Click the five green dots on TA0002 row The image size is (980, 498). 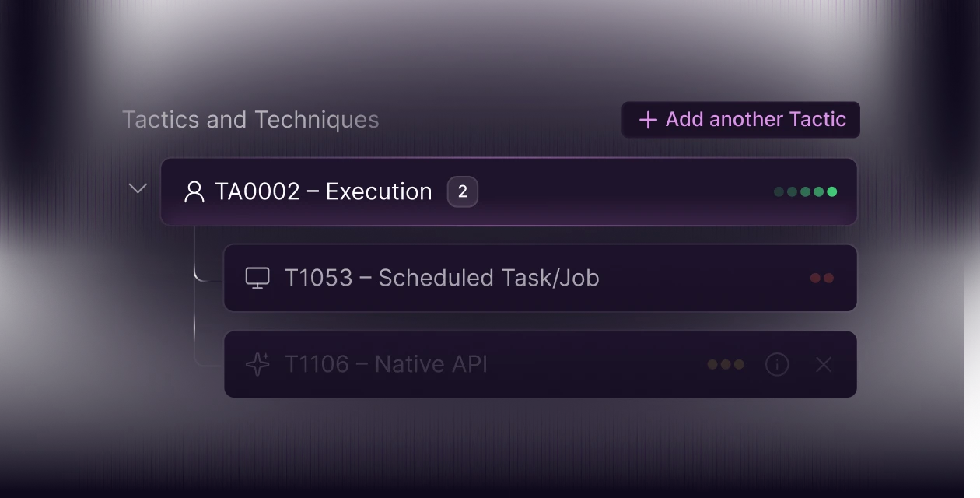805,191
